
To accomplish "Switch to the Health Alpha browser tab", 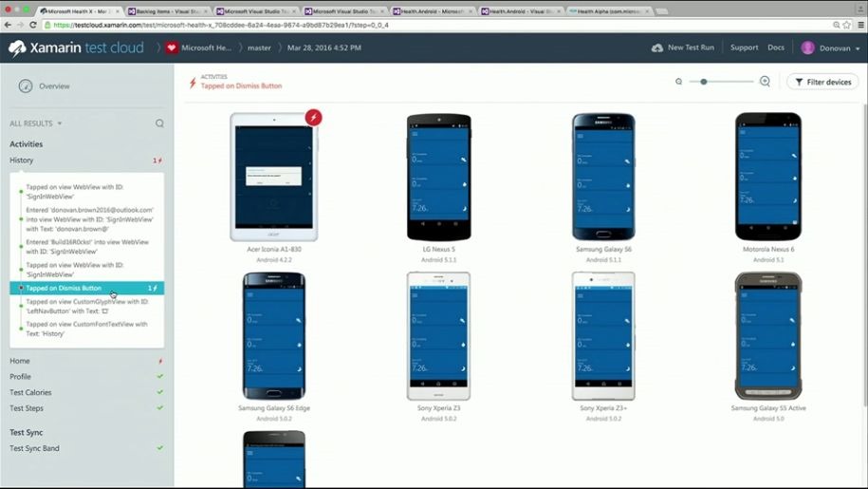I will tap(609, 11).
